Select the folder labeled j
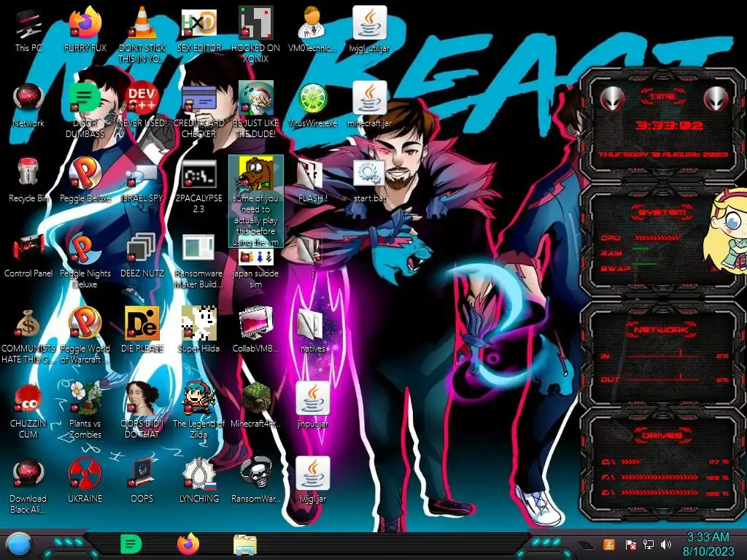This screenshot has height=560, width=747. [311, 249]
